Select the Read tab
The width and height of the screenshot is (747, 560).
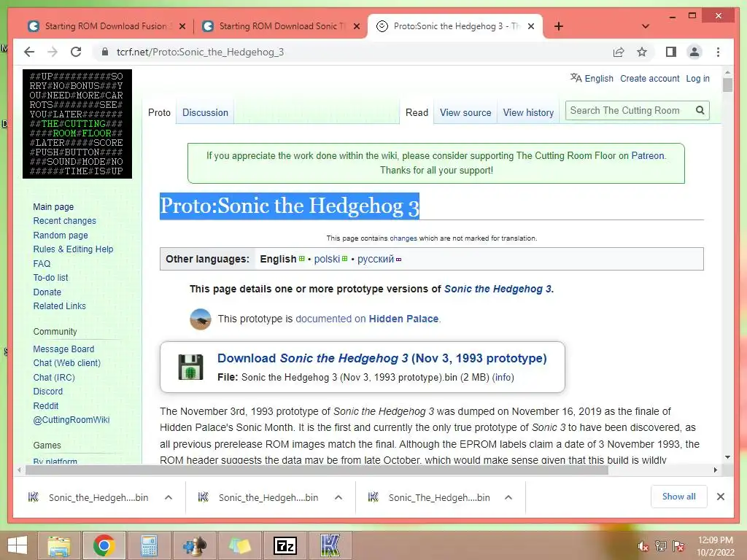tap(417, 112)
